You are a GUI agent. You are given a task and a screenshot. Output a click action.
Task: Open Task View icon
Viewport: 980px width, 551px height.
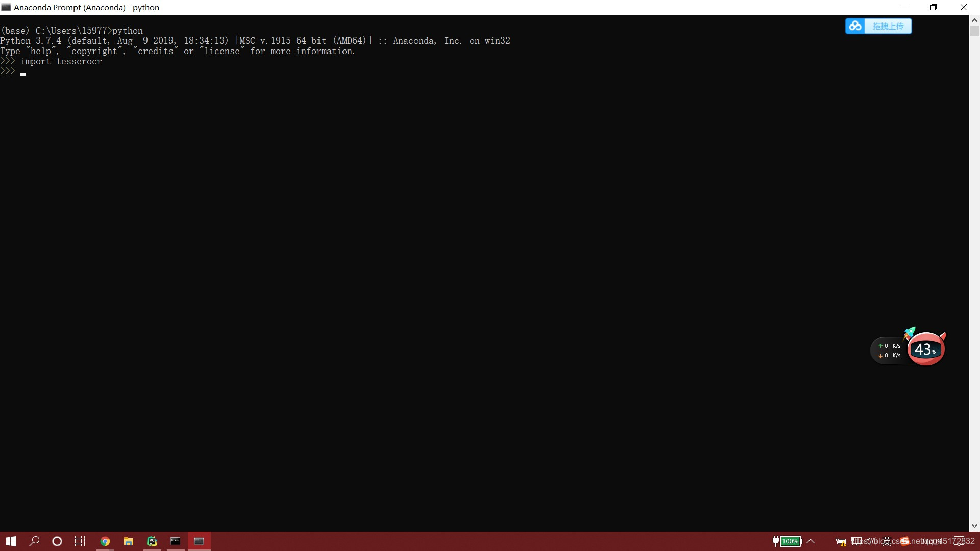coord(81,541)
